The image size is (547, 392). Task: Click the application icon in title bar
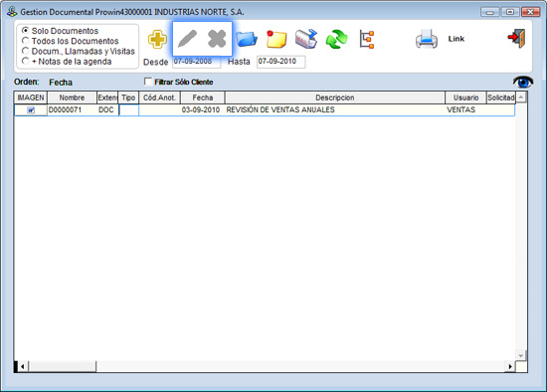click(12, 12)
